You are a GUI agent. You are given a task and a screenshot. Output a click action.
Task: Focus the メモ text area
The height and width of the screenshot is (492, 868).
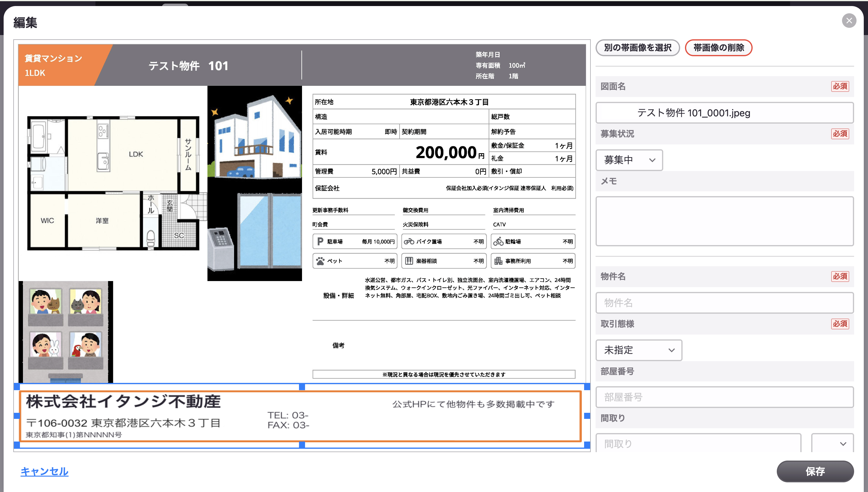[x=725, y=221]
